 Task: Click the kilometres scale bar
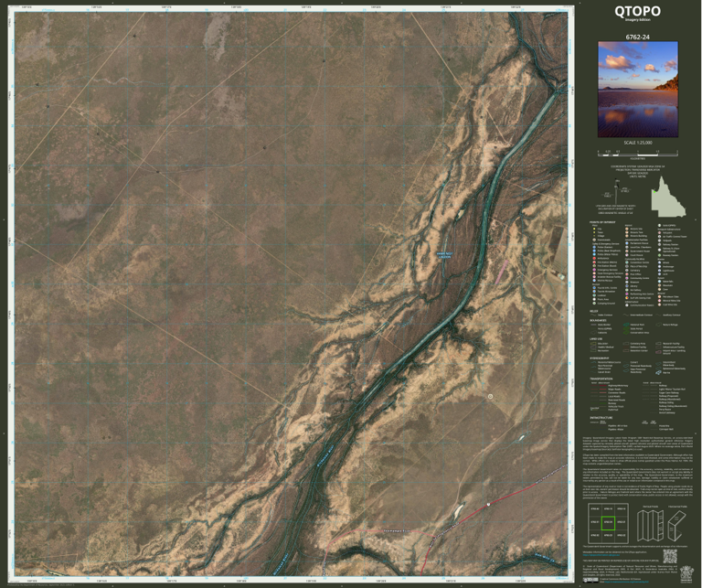(x=637, y=153)
